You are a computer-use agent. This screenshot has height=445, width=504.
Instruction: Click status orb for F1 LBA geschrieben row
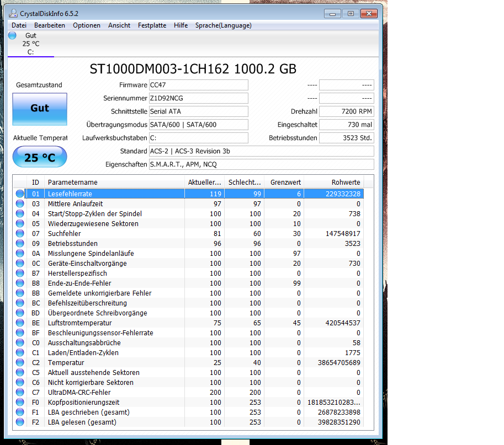[20, 412]
